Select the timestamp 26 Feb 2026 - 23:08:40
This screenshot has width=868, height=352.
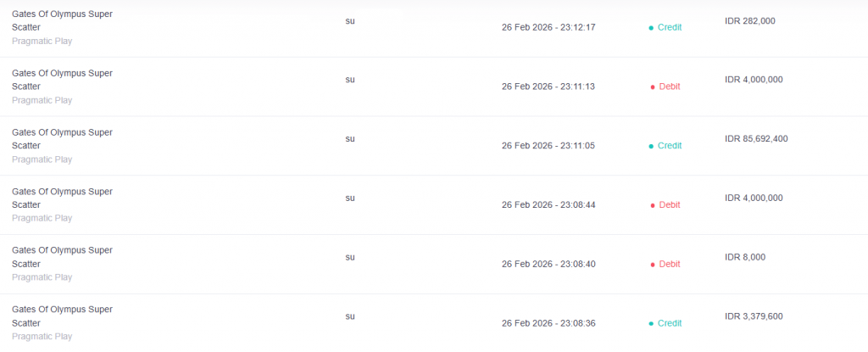coord(548,264)
